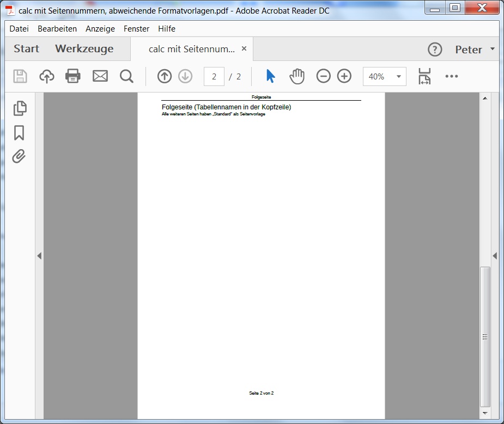Open the page thumbnails panel
The image size is (504, 424).
click(x=20, y=108)
